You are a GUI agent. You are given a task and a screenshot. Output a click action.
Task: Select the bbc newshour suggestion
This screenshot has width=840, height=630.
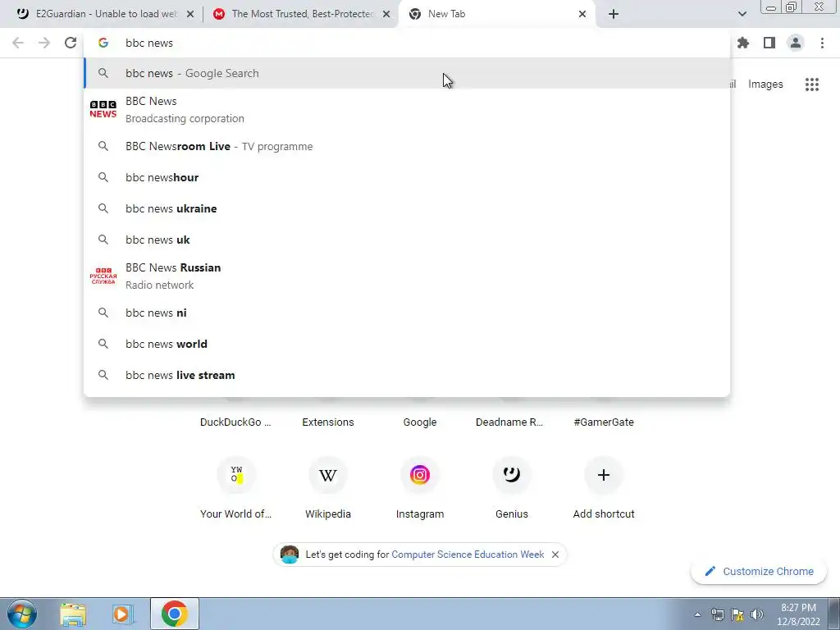pos(407,177)
